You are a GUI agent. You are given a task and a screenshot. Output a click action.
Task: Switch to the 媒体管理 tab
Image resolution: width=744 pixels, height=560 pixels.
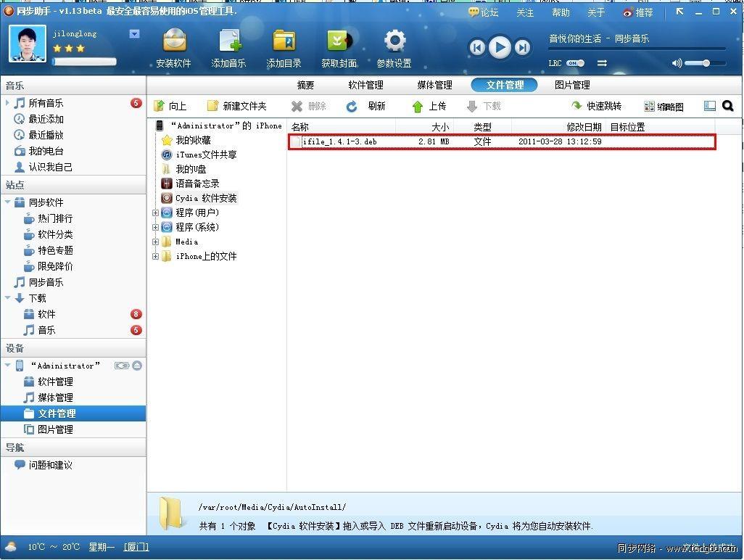(434, 85)
